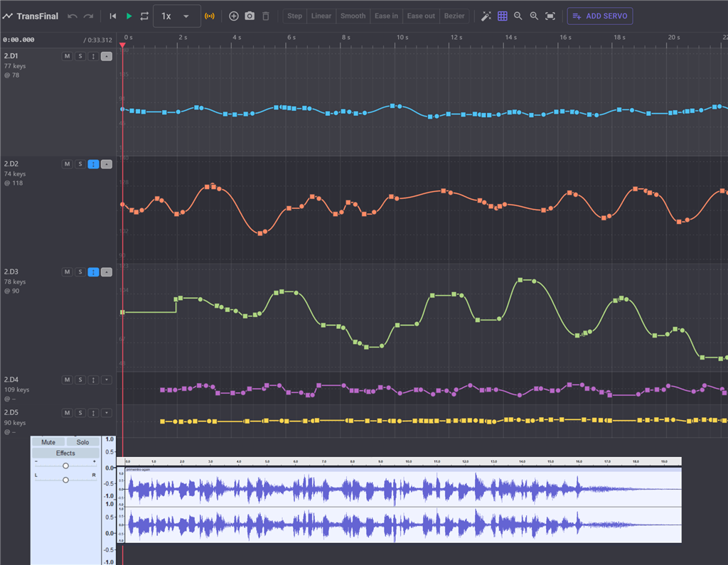Click the trash delete icon
The height and width of the screenshot is (565, 728).
coord(266,16)
